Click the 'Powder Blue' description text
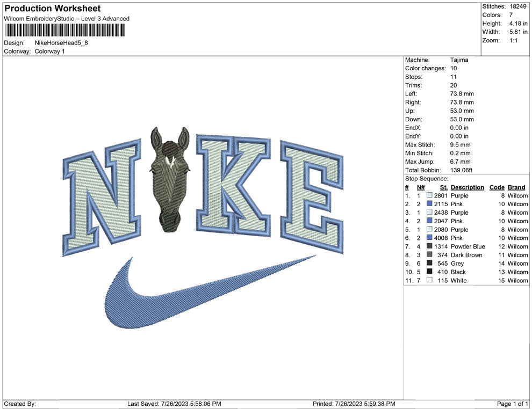Screen dimensions: 532x409 tap(468, 246)
